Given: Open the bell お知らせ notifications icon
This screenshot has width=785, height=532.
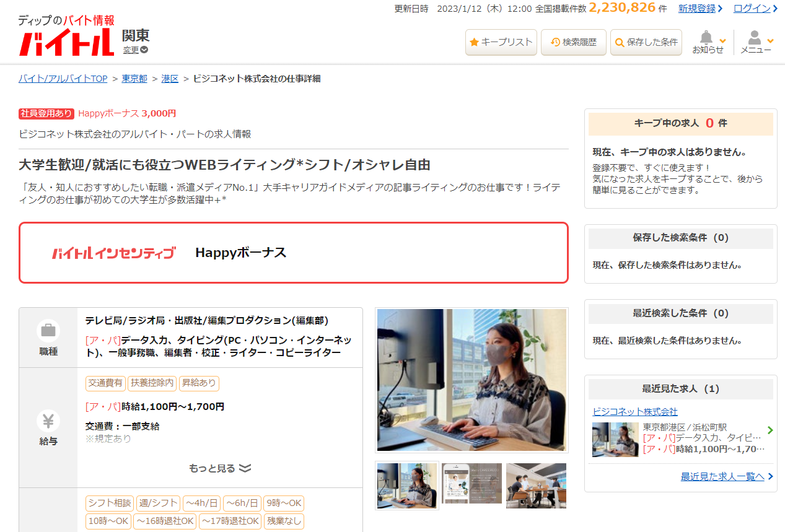Looking at the screenshot, I should pos(708,42).
